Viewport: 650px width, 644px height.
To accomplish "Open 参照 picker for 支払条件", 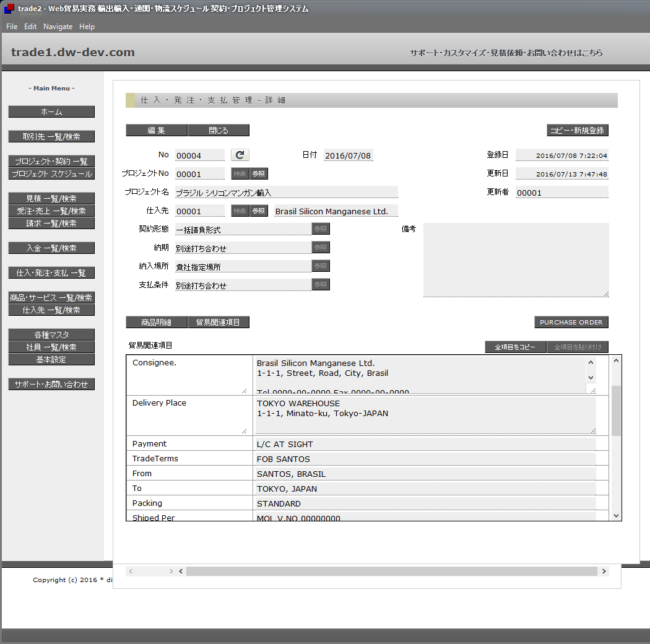I will coord(320,285).
